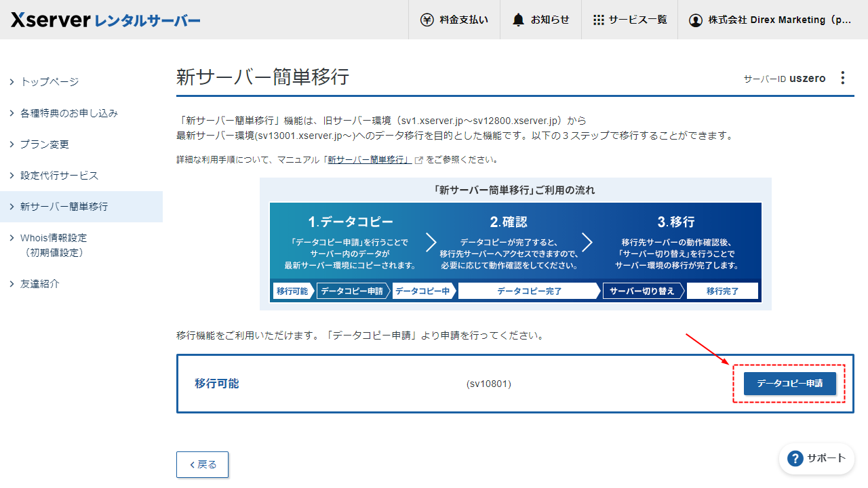Viewport: 868px width, 488px height.
Task: Click 2.確認 step in flow
Action: click(x=509, y=222)
